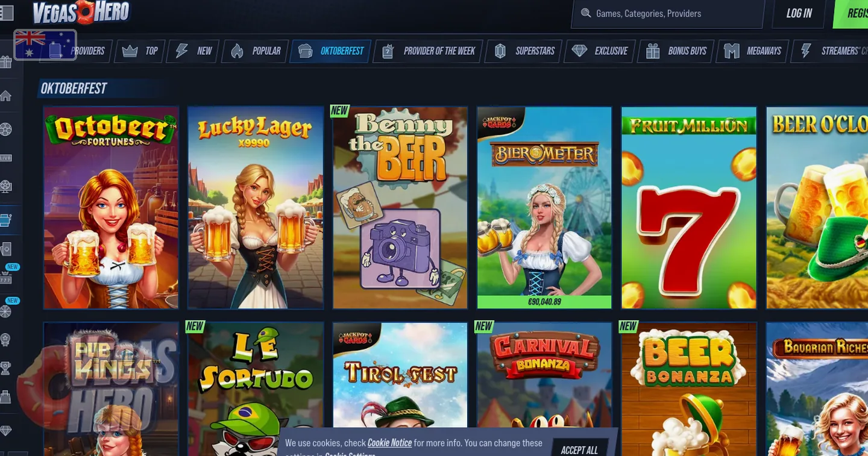Click the Oktoberfest section heading

coord(74,89)
